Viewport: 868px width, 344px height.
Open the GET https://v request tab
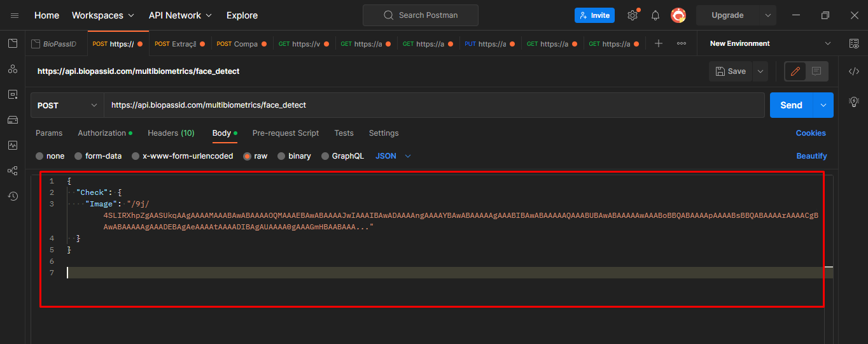pos(304,44)
